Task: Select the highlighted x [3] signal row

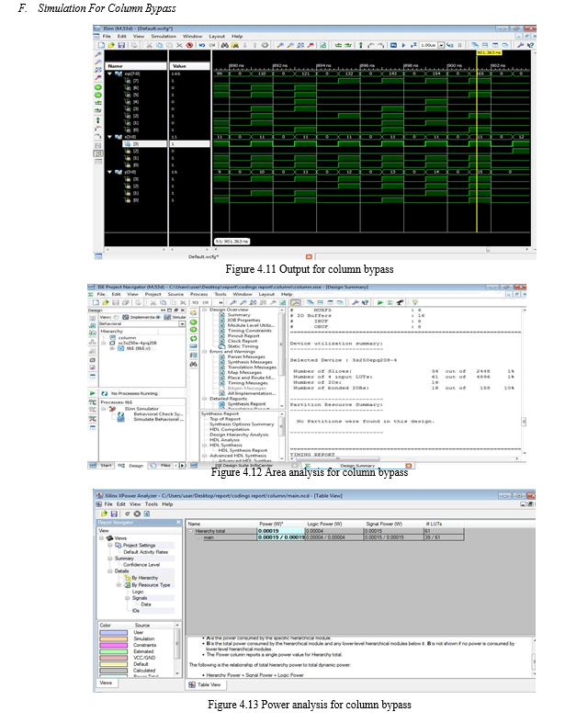Action: click(144, 144)
